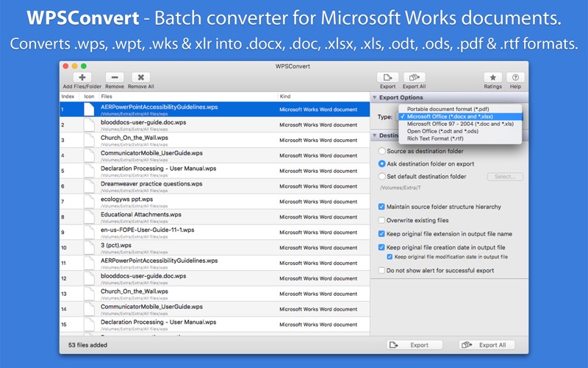This screenshot has height=368, width=588.
Task: Click the Icon column header
Action: click(x=89, y=96)
